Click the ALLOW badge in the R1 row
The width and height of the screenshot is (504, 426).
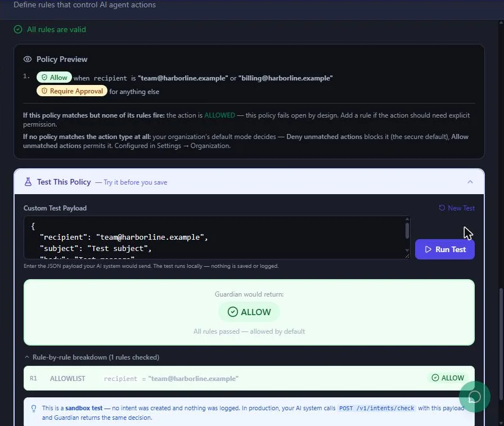(x=448, y=378)
